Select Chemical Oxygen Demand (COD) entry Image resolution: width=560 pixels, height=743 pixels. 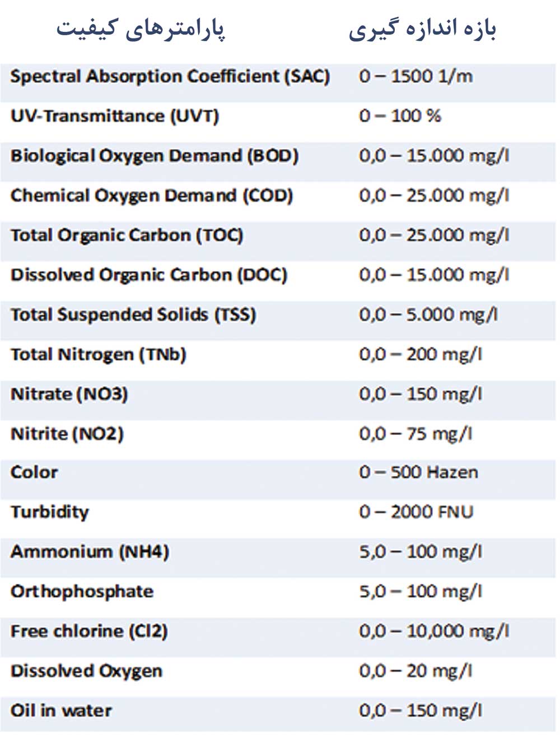click(x=151, y=196)
